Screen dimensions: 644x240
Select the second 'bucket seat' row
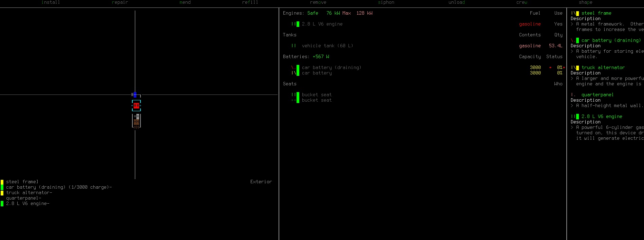317,100
